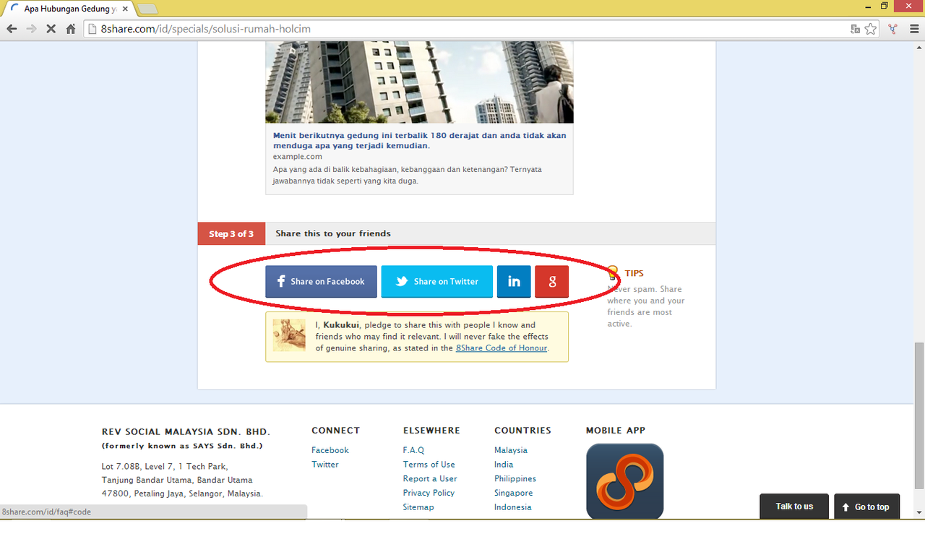
Task: Click the 8Share mobile app icon
Action: tap(624, 481)
